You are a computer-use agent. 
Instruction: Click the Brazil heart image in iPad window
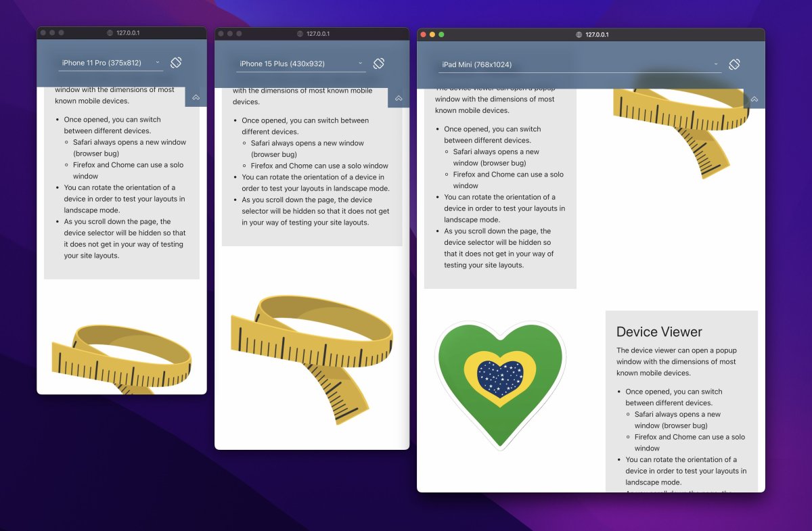coord(500,384)
